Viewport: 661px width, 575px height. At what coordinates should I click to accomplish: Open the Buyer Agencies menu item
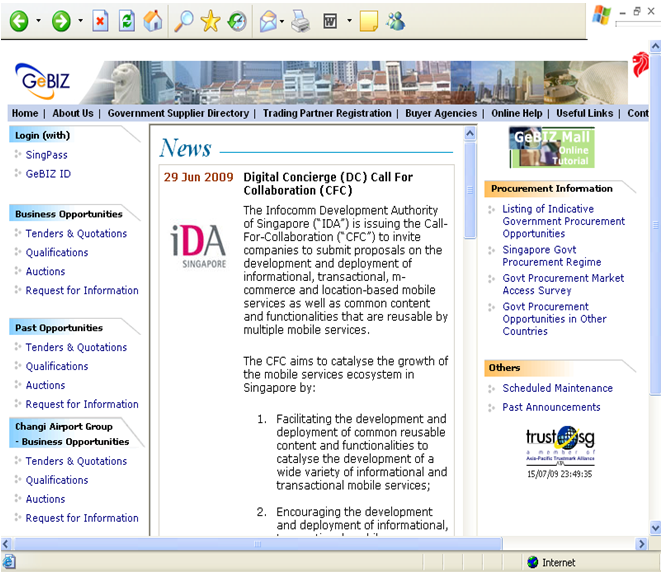[441, 113]
